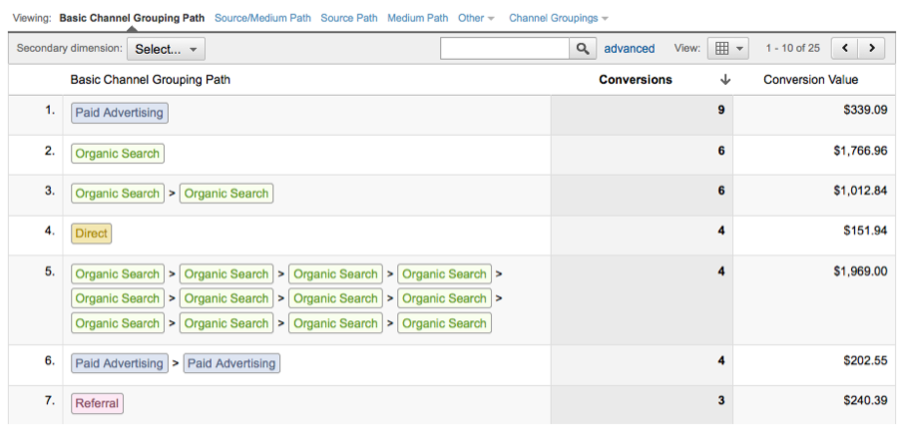Click the Conversions sort arrow
Image resolution: width=900 pixels, height=425 pixels.
coord(725,80)
